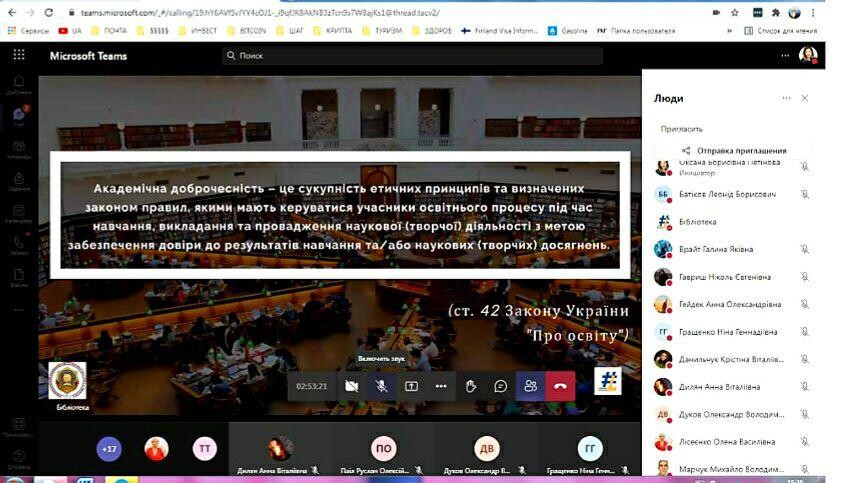
Task: Open the BITCOIN bookmarks folder
Action: click(247, 31)
